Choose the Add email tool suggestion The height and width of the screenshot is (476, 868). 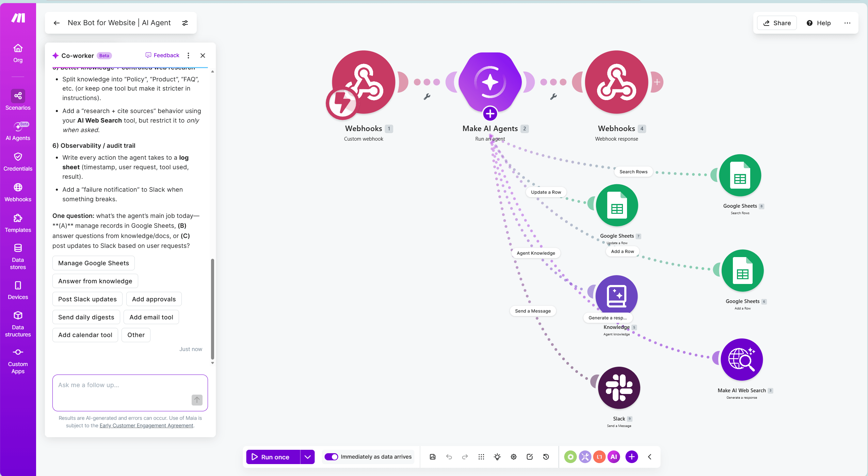[151, 317]
